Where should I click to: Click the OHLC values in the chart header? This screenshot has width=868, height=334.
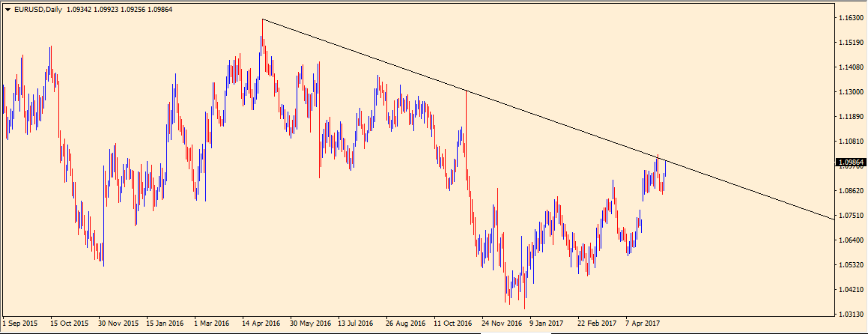(x=121, y=9)
